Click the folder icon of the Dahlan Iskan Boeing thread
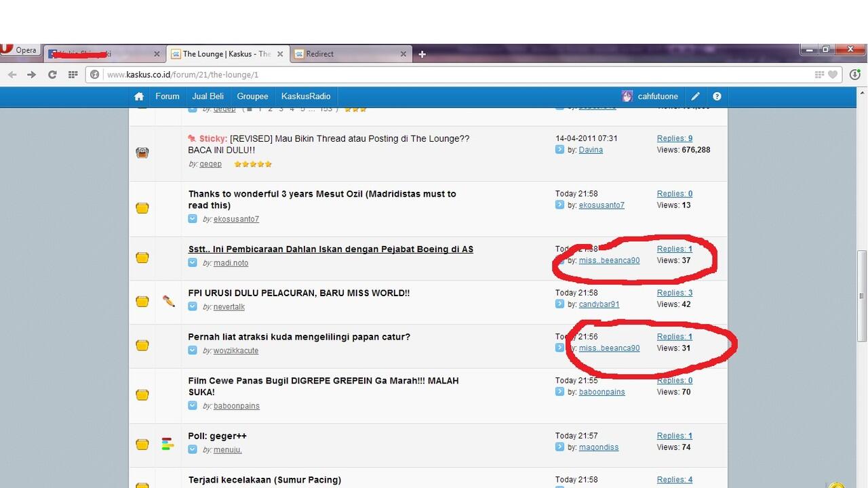This screenshot has height=488, width=868. (x=142, y=258)
